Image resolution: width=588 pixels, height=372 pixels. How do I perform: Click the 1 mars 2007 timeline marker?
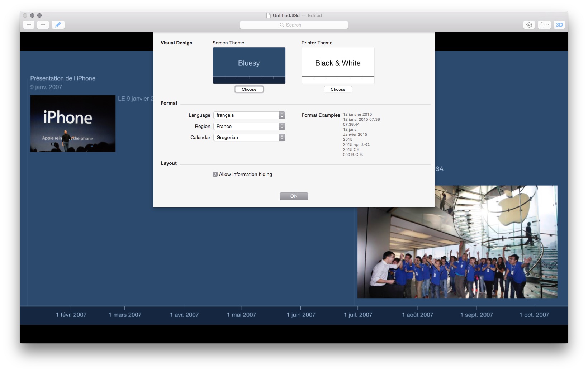tap(125, 315)
